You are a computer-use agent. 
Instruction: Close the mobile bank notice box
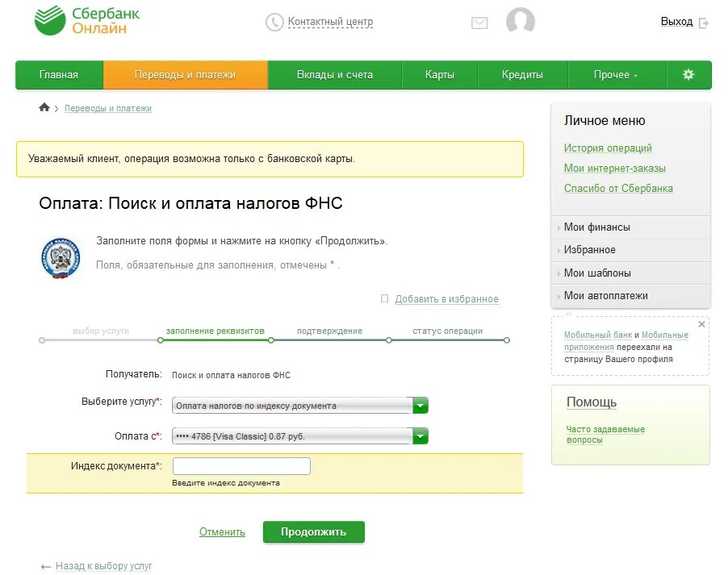[x=701, y=324]
